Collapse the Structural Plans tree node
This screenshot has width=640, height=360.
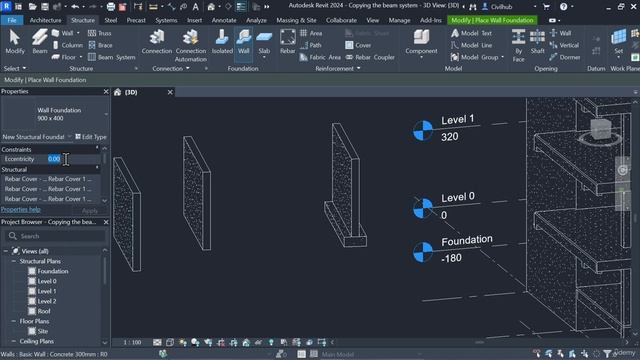tap(14, 261)
